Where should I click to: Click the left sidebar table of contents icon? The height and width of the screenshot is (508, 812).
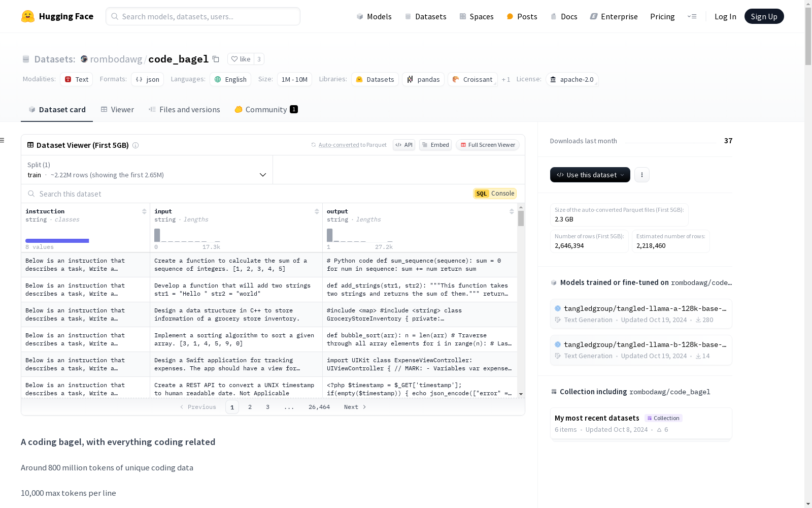pos(2,140)
